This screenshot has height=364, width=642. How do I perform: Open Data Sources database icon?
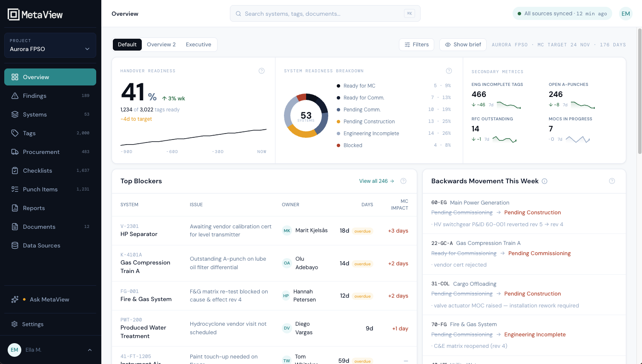tap(15, 245)
